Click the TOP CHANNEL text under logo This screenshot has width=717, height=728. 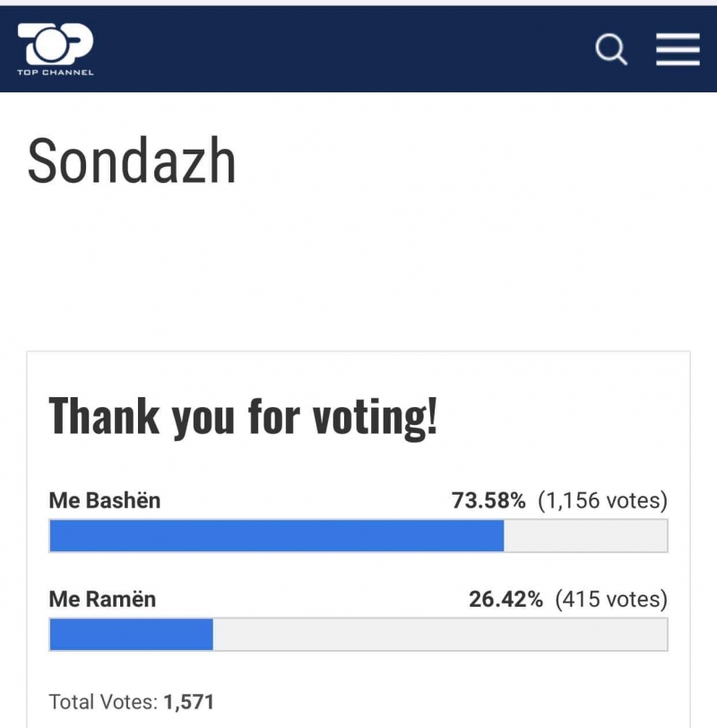(56, 73)
